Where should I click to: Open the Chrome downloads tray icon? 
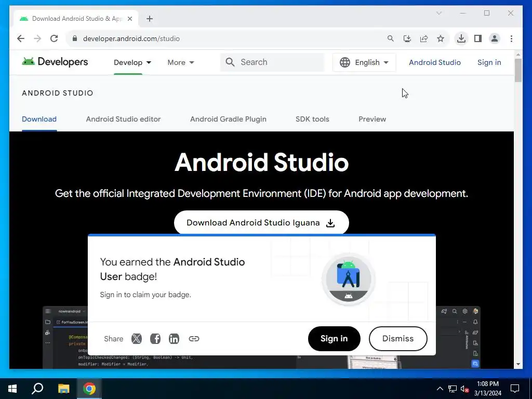point(461,38)
